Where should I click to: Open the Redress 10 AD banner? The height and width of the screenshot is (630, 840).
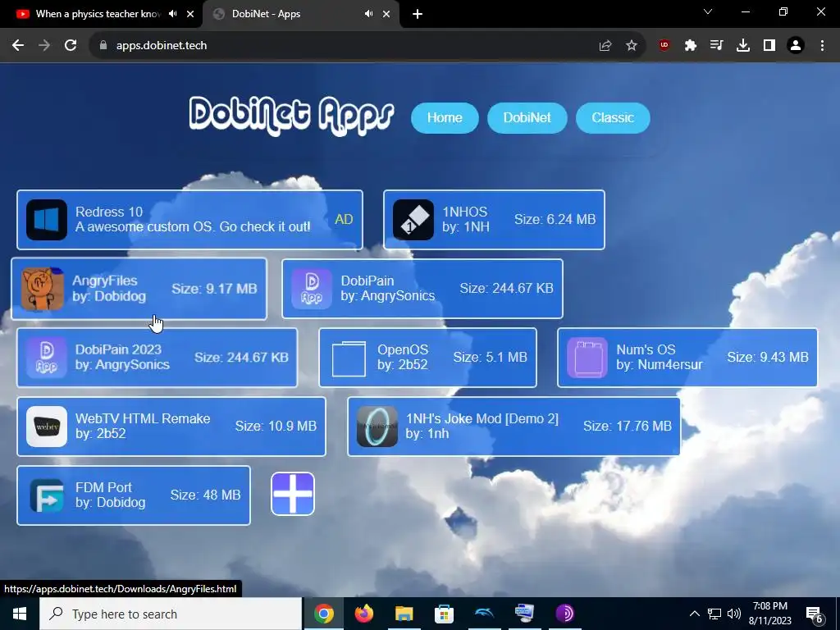tap(189, 220)
